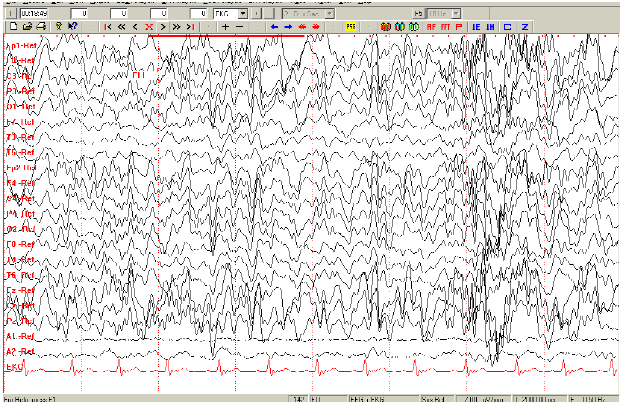Click the first numeric zero input field
623x408 pixels.
tap(79, 14)
